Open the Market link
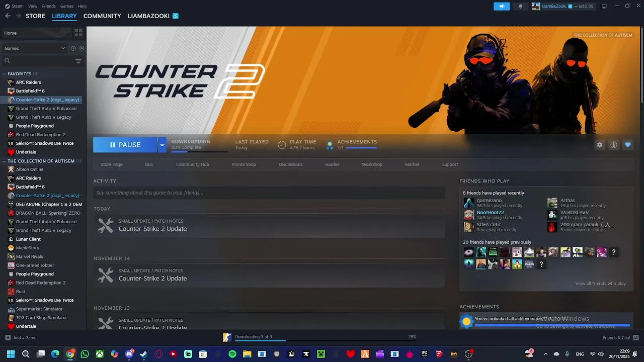This screenshot has height=362, width=644. (x=412, y=164)
